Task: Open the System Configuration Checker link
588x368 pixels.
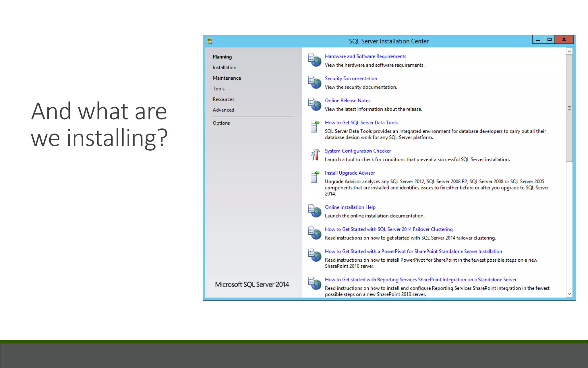Action: coord(357,151)
